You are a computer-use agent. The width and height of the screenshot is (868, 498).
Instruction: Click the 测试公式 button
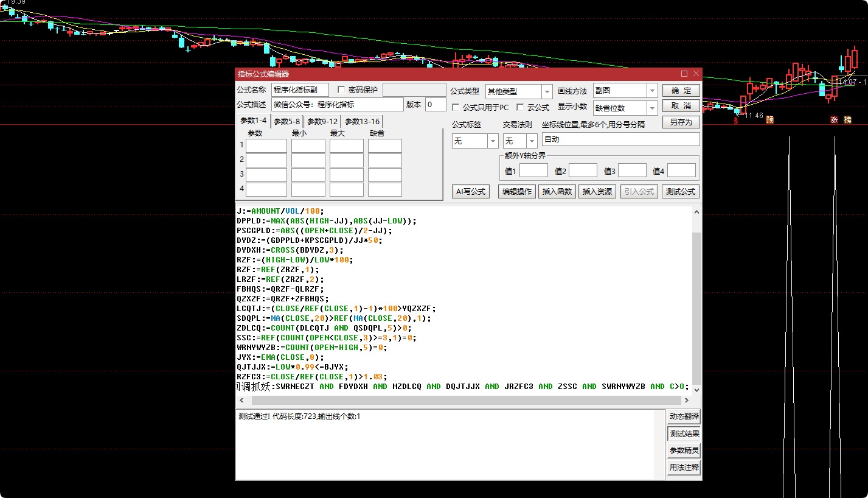[x=681, y=192]
